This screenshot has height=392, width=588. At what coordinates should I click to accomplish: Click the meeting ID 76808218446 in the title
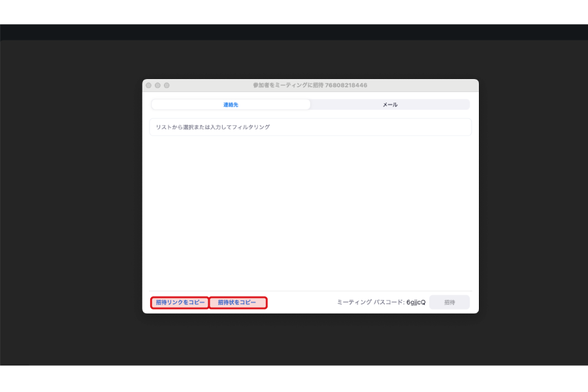tap(348, 86)
